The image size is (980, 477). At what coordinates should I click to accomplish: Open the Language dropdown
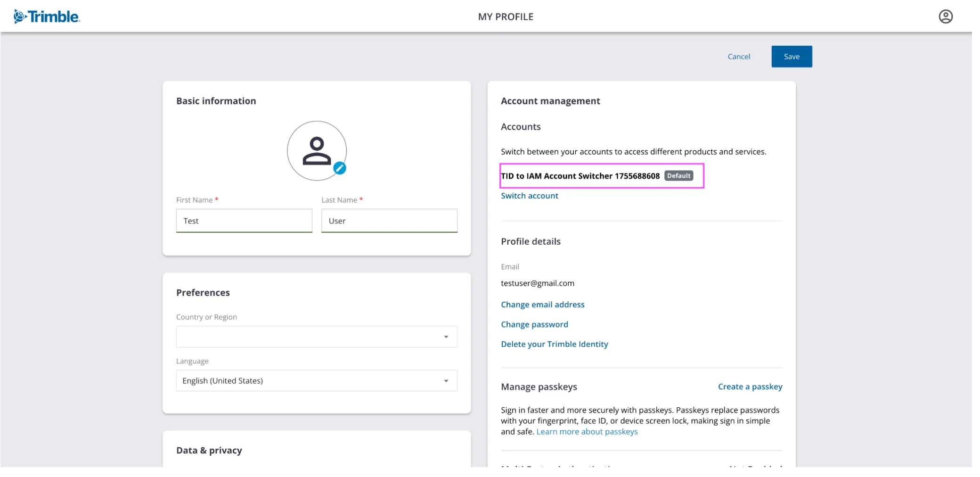[317, 380]
